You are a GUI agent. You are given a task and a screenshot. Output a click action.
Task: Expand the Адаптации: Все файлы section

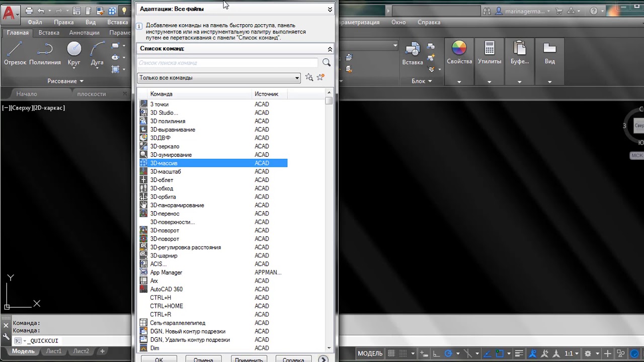(x=330, y=9)
